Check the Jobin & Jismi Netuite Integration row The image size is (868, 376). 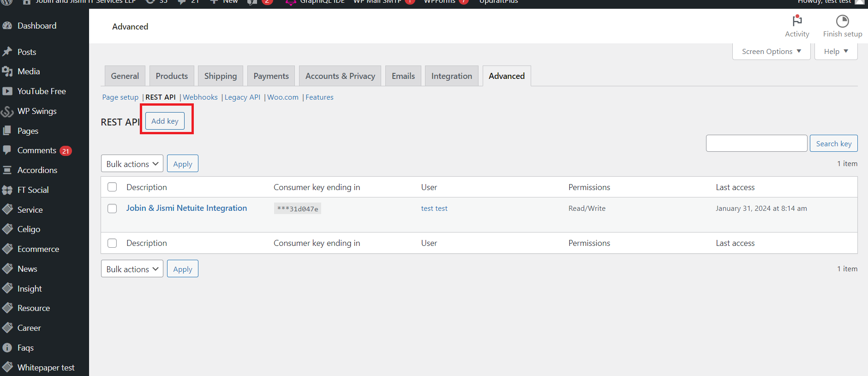[x=112, y=209]
